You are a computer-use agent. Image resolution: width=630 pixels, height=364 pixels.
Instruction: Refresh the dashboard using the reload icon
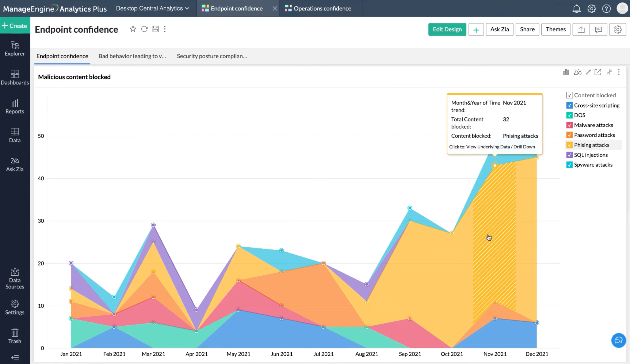pyautogui.click(x=144, y=29)
